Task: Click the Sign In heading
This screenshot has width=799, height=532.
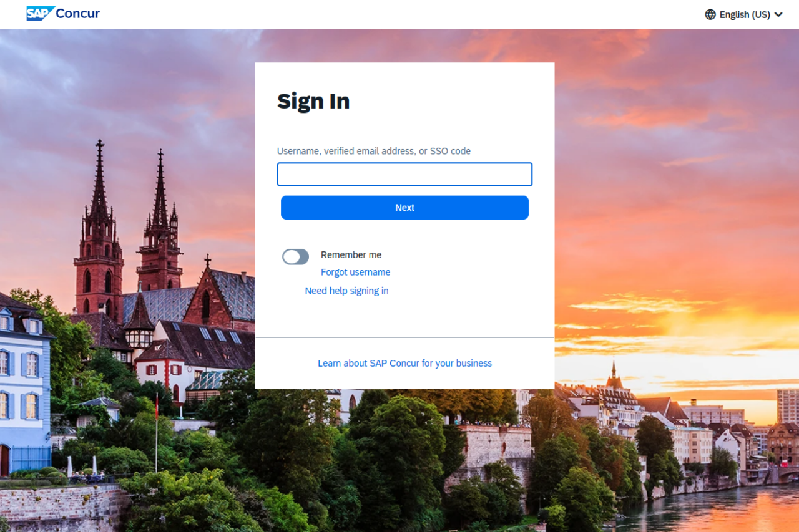Action: [313, 101]
